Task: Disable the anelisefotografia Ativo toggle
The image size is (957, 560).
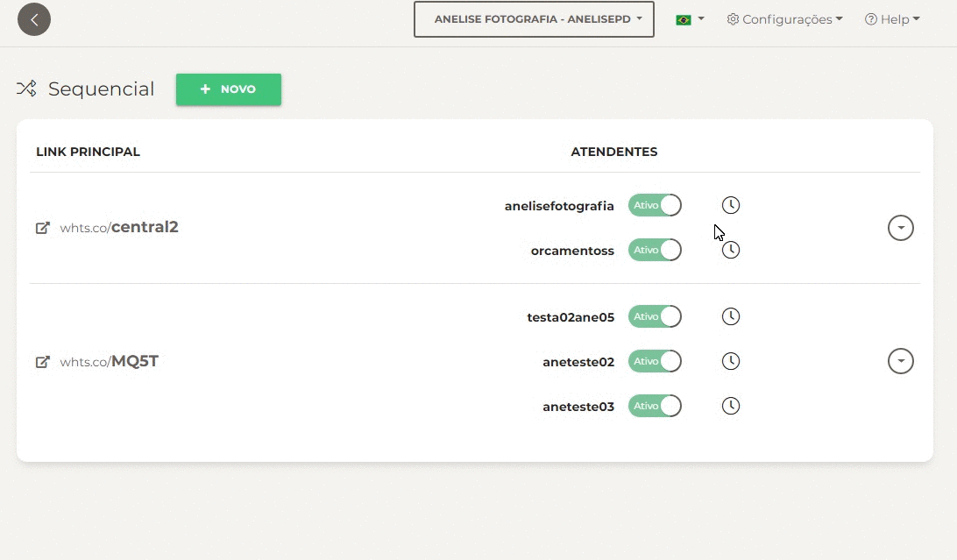Action: click(x=655, y=205)
